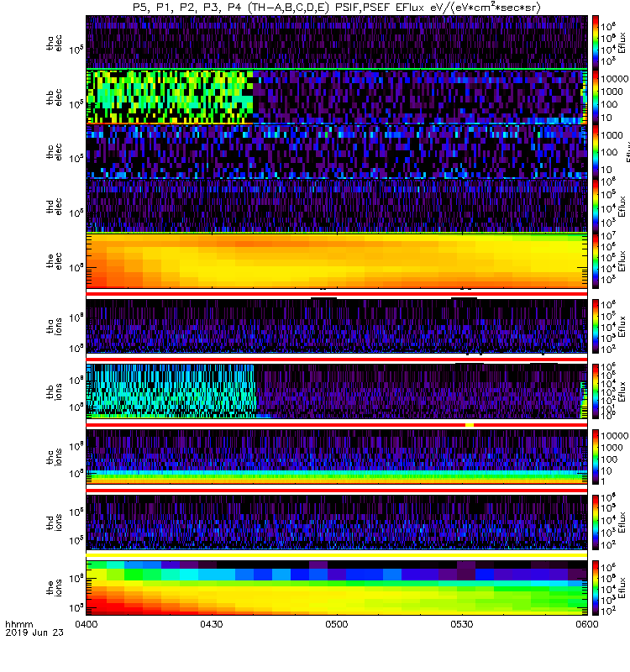The image size is (630, 672).
Task: Click the Eflux label of thd elec colorbar
Action: pyautogui.click(x=622, y=206)
